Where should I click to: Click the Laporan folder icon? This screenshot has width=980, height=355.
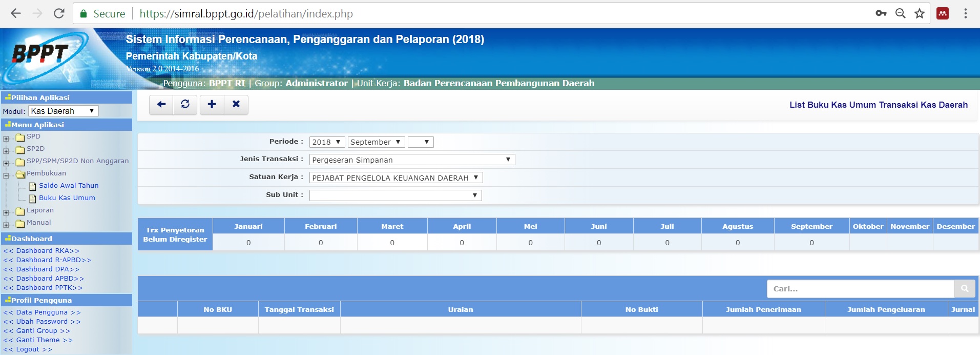tap(20, 211)
